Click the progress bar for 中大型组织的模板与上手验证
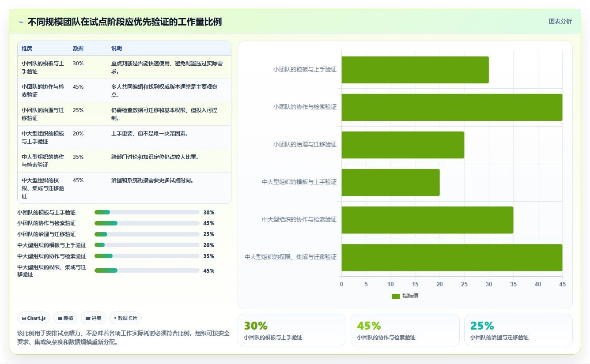Image resolution: width=590 pixels, height=364 pixels. point(147,245)
